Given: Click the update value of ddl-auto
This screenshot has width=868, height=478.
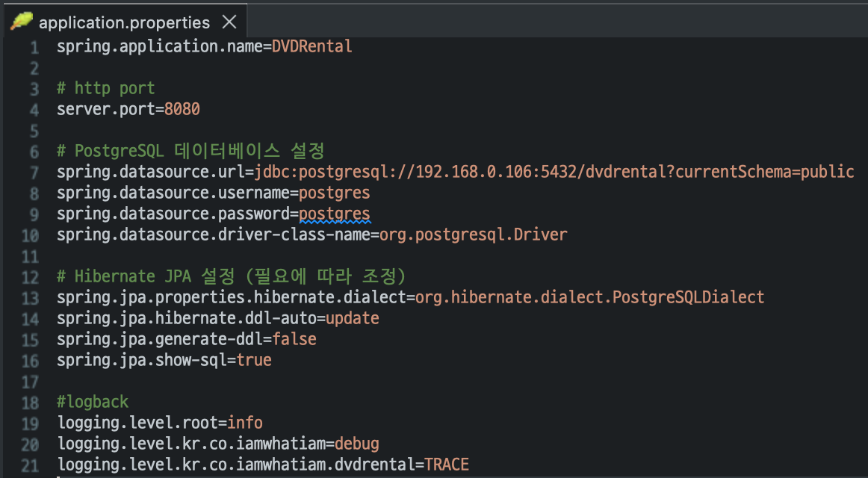Looking at the screenshot, I should coord(352,317).
